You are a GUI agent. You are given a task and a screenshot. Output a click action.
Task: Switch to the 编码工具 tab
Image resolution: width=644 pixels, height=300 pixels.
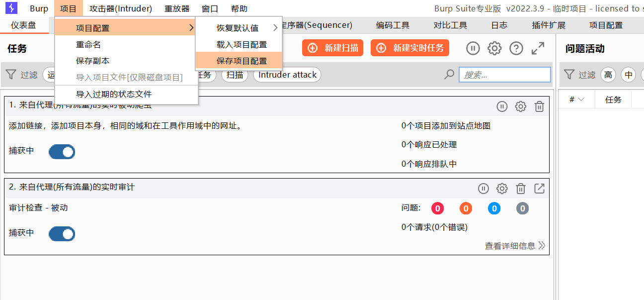pyautogui.click(x=393, y=25)
